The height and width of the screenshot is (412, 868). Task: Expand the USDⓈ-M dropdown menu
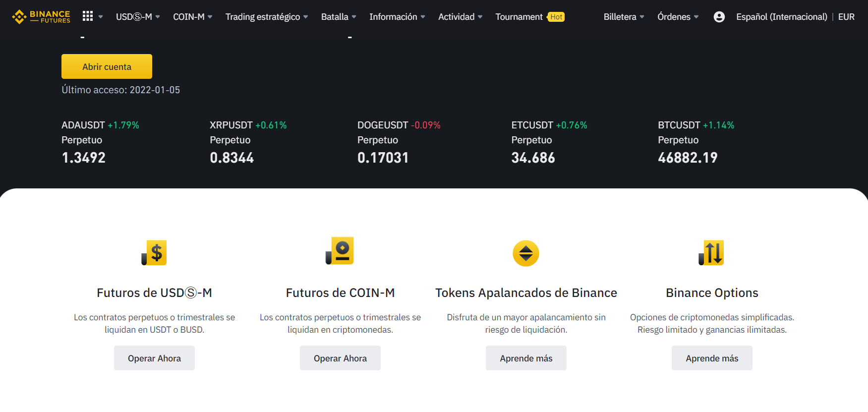[x=138, y=17]
